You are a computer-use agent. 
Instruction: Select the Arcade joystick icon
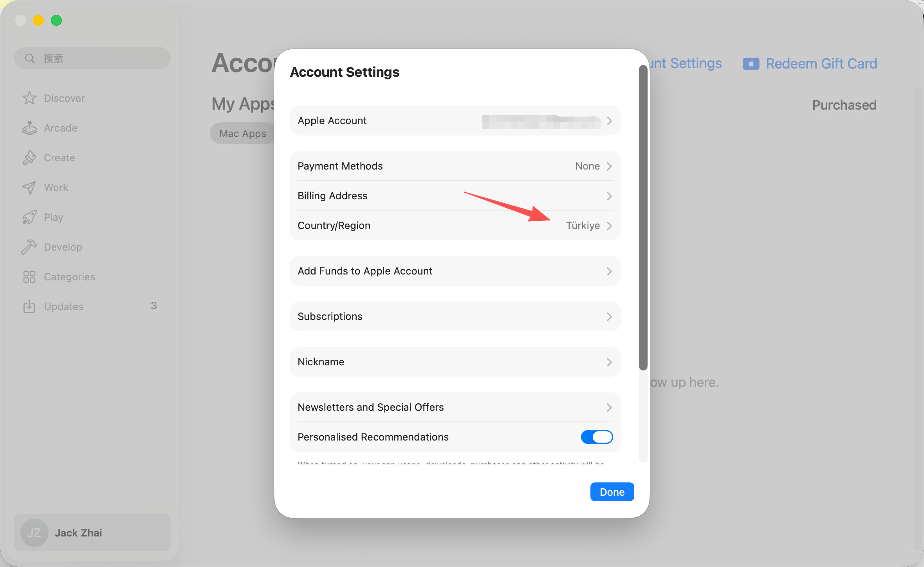point(29,128)
